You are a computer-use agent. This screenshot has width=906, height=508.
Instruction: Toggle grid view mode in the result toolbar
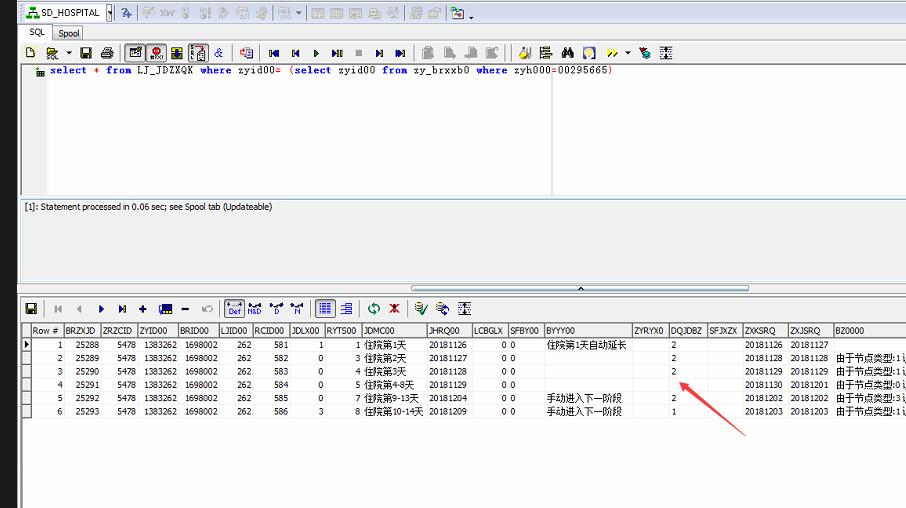point(325,309)
